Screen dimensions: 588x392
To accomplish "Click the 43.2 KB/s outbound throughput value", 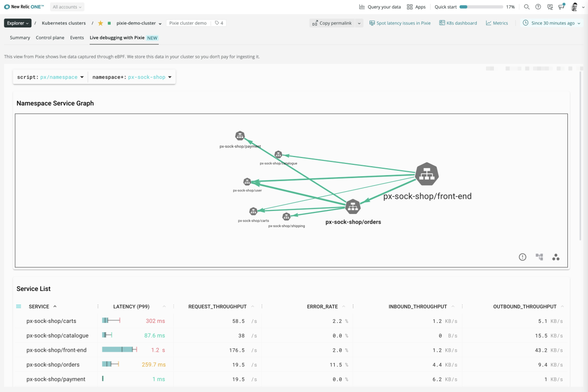I will [x=548, y=350].
